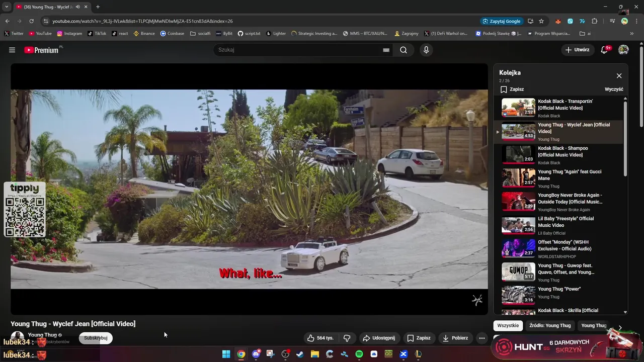644x362 pixels.
Task: Click the page's main vertical scrollbar
Action: tap(641, 86)
